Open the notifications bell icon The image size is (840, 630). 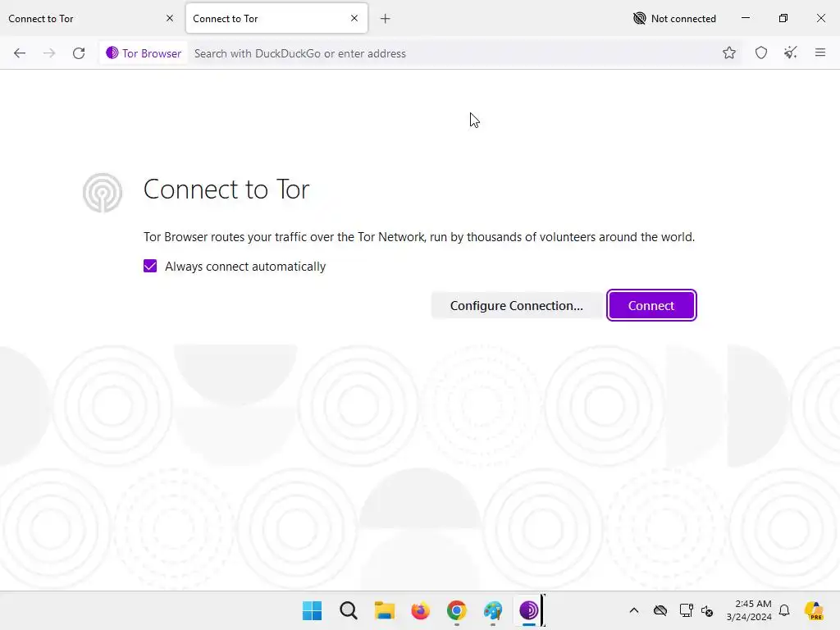784,610
